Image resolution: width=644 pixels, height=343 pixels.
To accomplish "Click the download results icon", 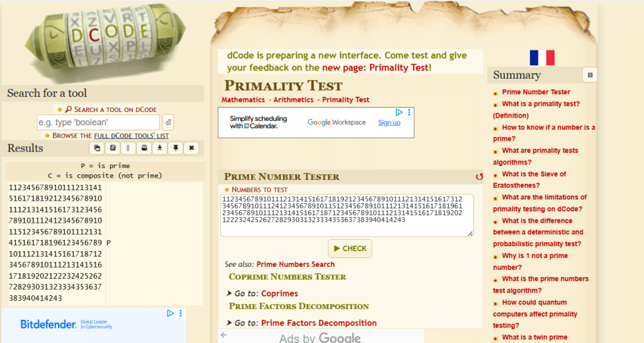I will click(160, 148).
